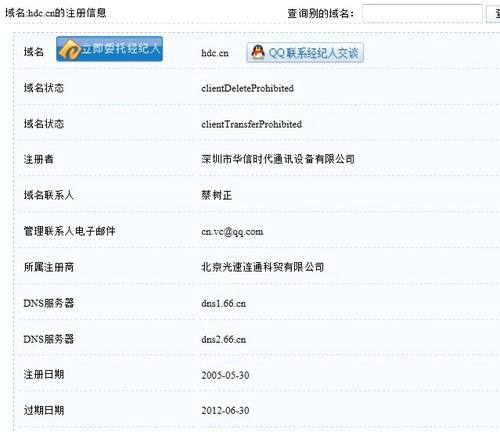Image resolution: width=500 pixels, height=435 pixels.
Task: Click the 立即委托经纪人 button
Action: 109,49
